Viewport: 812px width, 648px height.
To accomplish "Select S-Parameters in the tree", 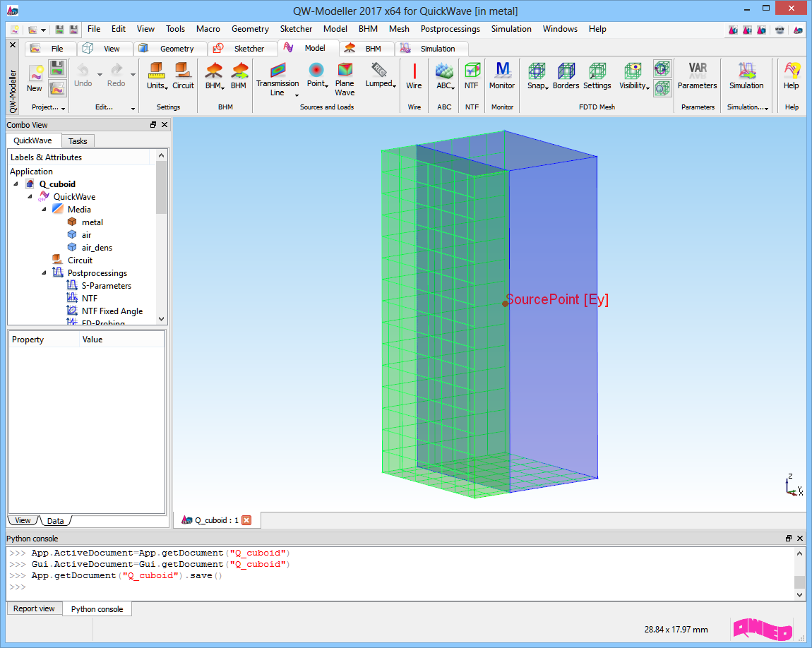I will (106, 286).
